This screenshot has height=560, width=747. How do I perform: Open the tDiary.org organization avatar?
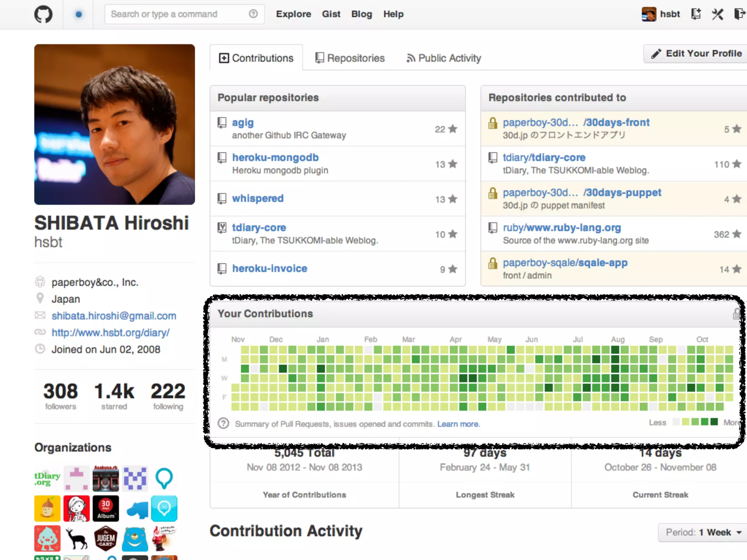point(47,479)
